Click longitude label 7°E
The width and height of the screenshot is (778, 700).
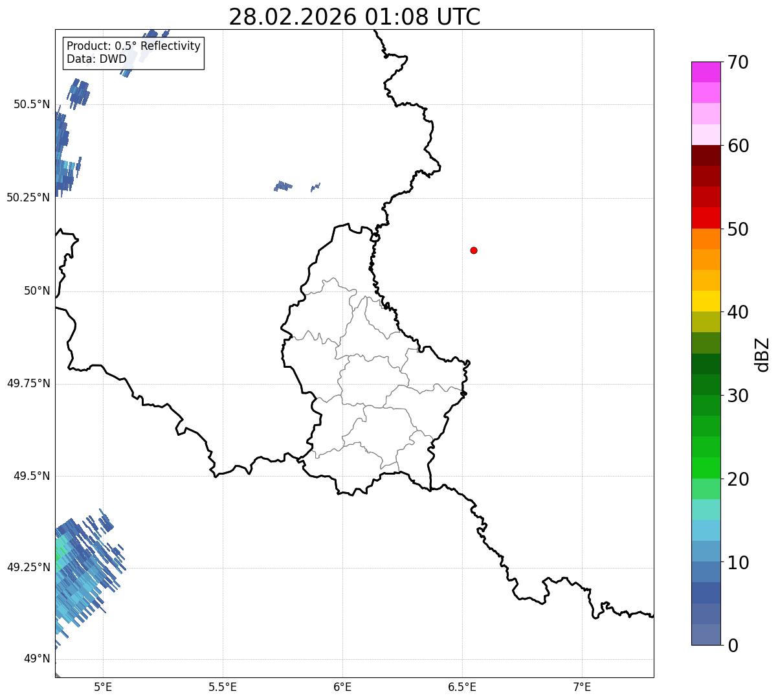point(582,686)
